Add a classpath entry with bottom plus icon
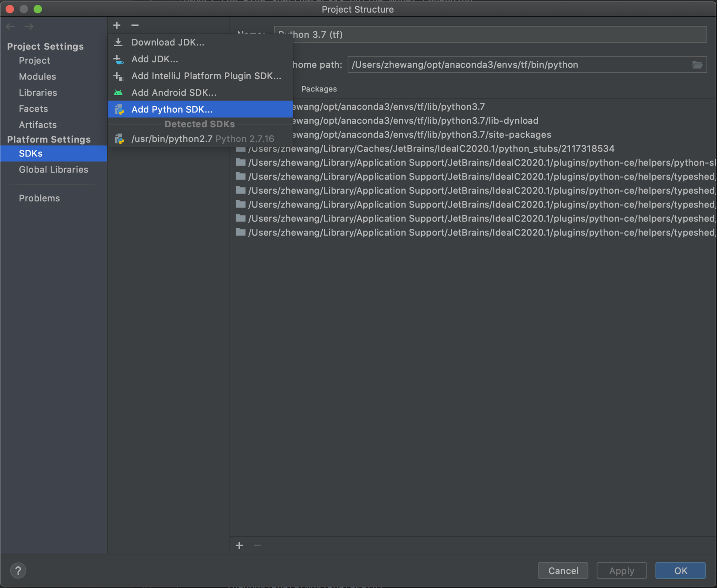Screen dimensions: 717x588 click(x=239, y=545)
